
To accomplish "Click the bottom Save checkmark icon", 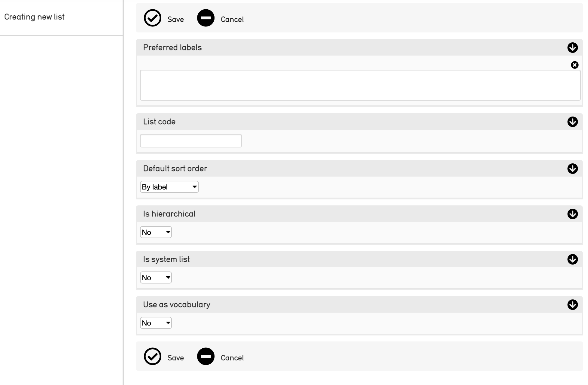I will pos(153,356).
